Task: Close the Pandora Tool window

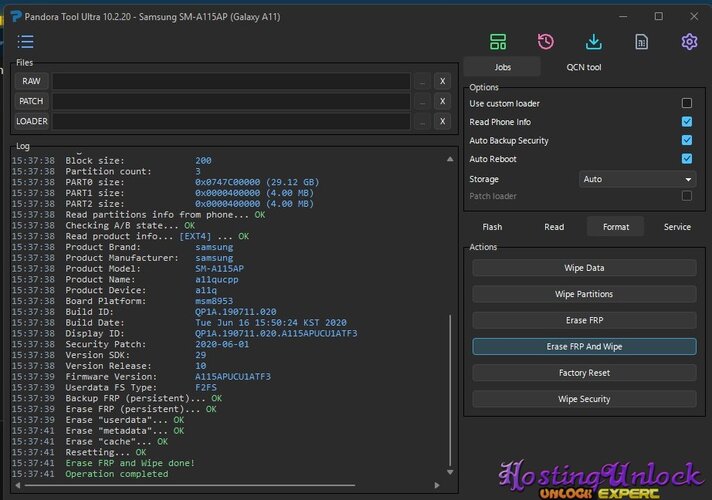Action: click(x=694, y=16)
